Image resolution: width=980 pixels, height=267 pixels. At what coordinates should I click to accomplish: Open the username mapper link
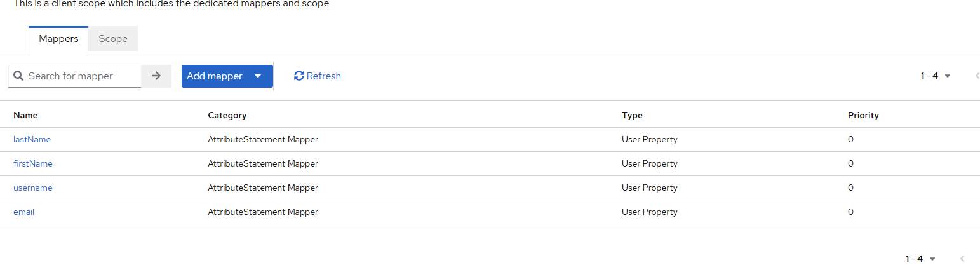coord(33,188)
